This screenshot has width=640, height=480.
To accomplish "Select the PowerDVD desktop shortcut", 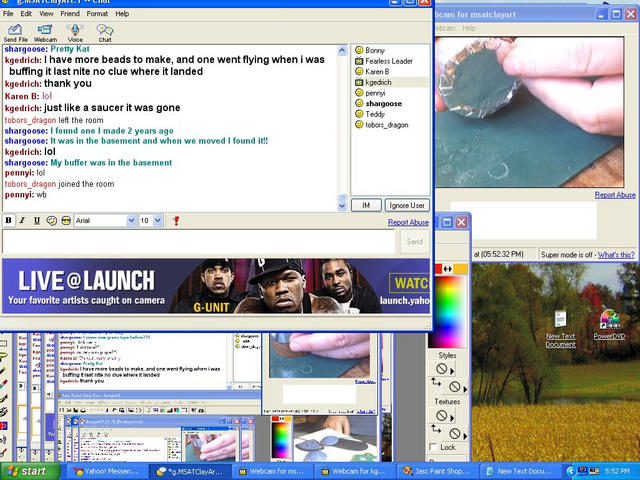I will 609,325.
